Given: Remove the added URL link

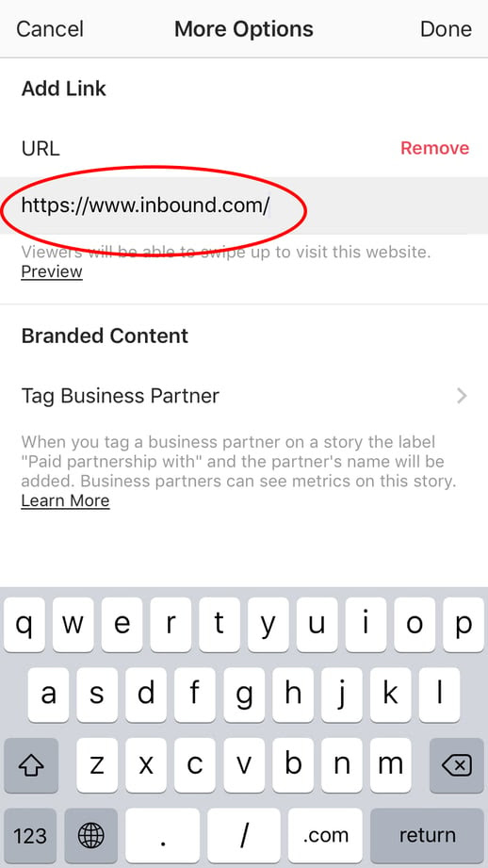Looking at the screenshot, I should [435, 148].
